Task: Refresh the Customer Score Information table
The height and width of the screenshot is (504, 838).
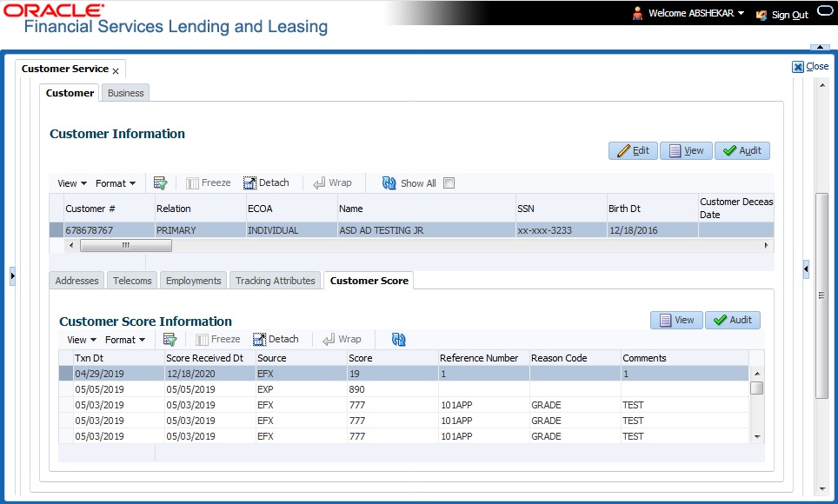Action: coord(399,340)
